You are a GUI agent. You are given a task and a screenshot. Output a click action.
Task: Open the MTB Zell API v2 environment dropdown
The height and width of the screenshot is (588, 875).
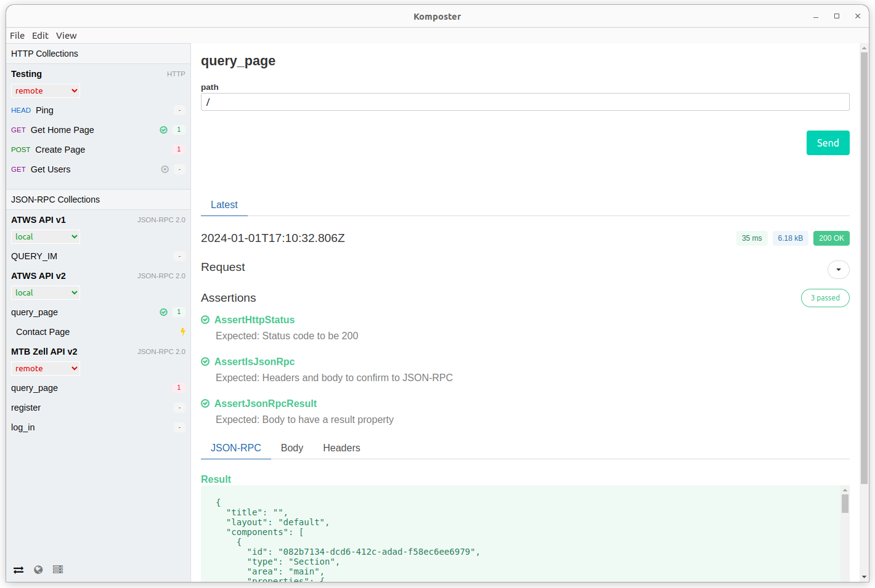point(46,368)
